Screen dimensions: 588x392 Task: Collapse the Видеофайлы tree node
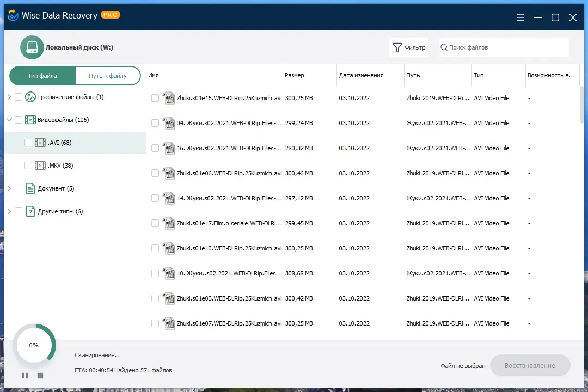pyautogui.click(x=9, y=120)
